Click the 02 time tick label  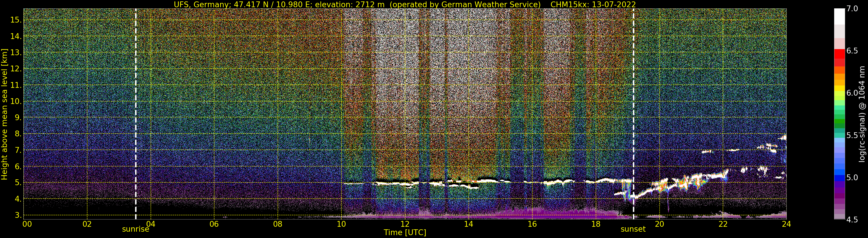87,224
